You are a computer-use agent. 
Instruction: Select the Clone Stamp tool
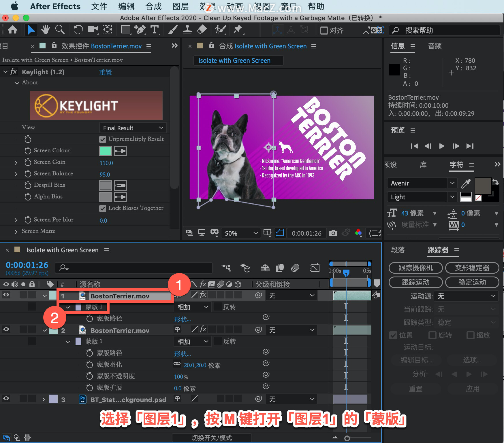[187, 30]
